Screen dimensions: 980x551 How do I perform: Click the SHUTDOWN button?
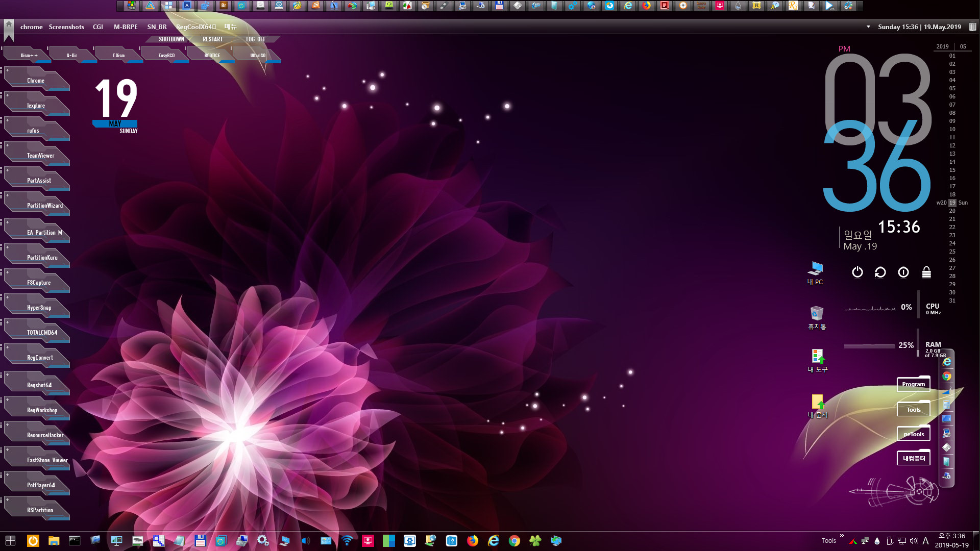[171, 39]
